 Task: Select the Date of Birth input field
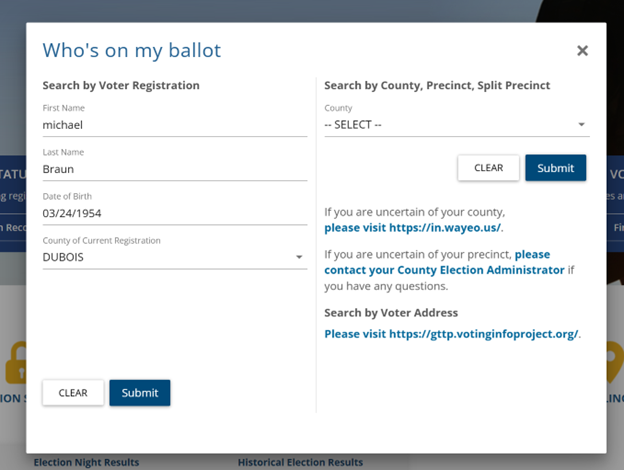click(x=175, y=213)
